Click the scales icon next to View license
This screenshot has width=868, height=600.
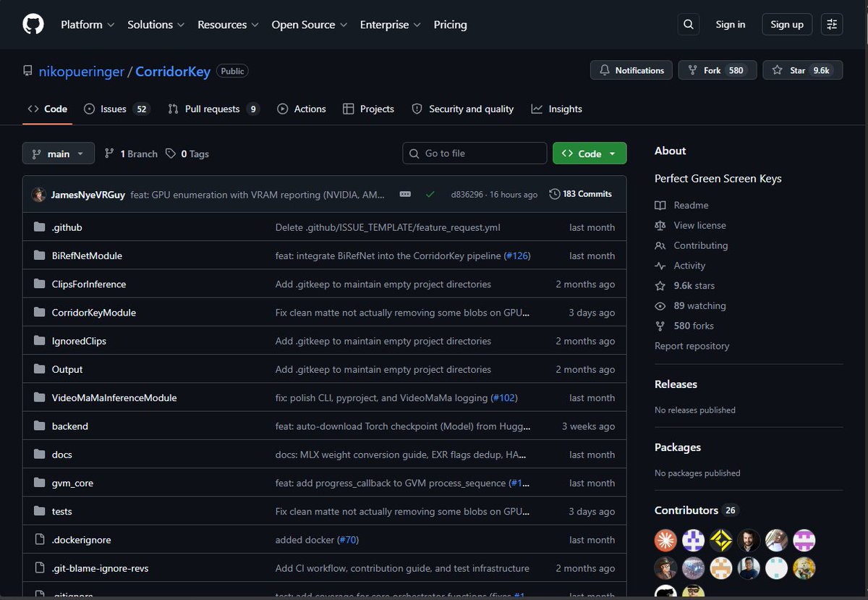660,226
